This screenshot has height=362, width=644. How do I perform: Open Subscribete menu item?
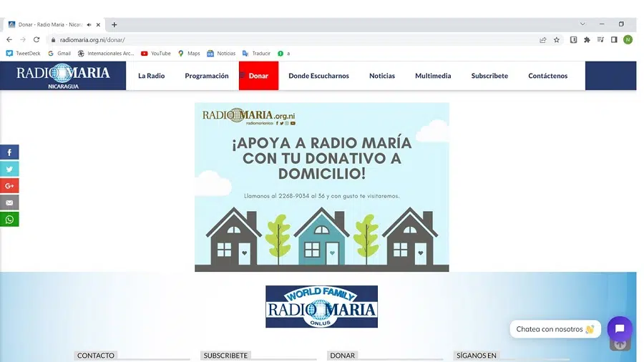tap(489, 76)
